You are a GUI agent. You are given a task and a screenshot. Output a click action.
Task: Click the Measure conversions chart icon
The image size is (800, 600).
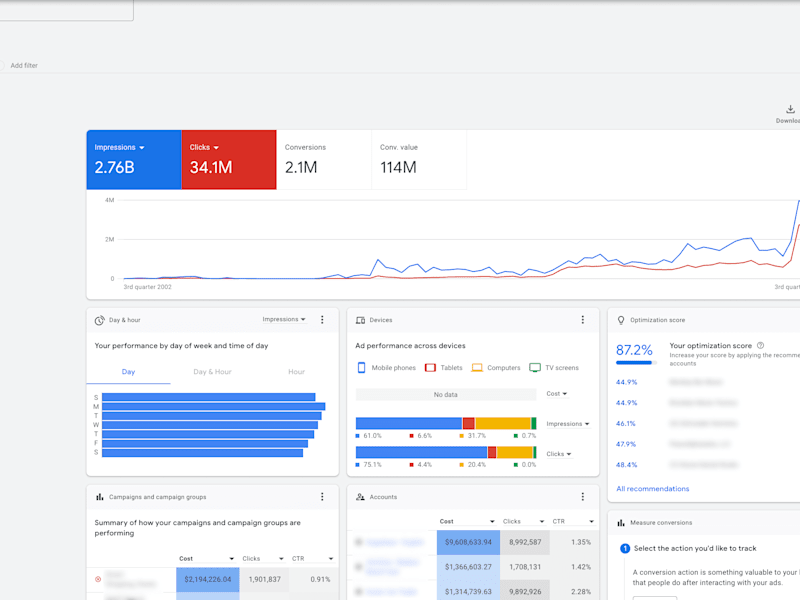tap(621, 523)
